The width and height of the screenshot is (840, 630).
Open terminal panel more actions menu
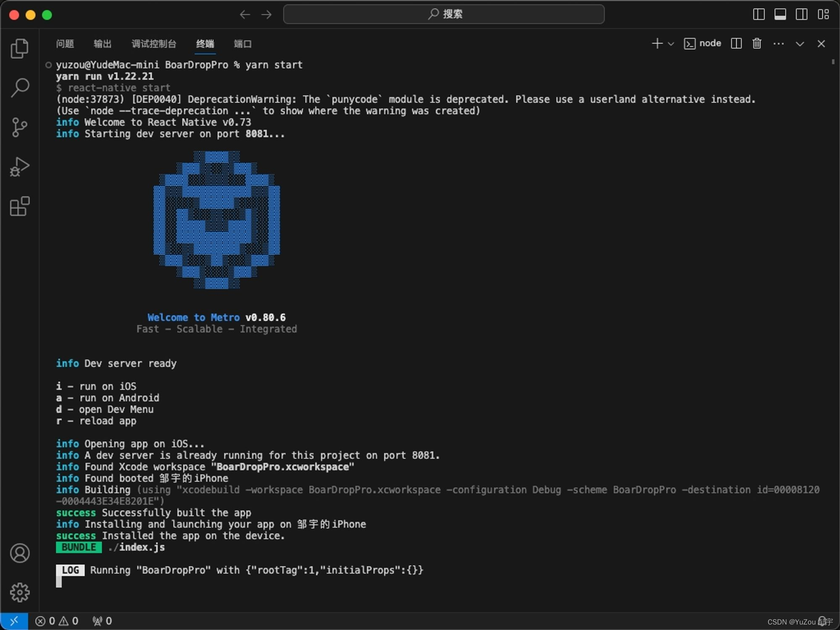(x=778, y=44)
